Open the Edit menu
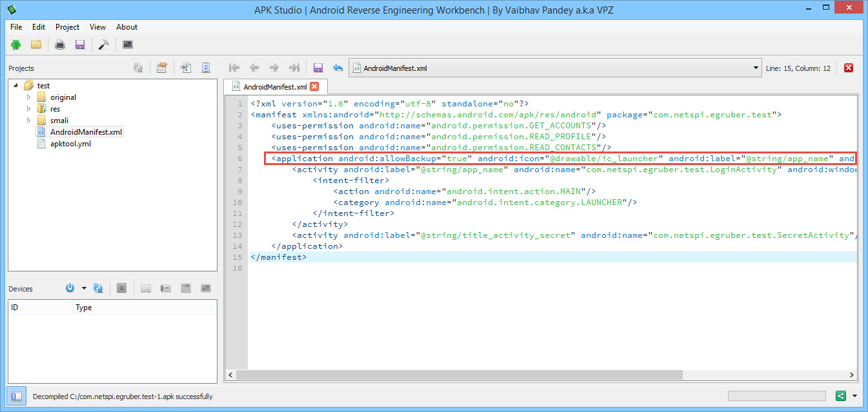Screen dimensions: 868x412 pyautogui.click(x=39, y=27)
